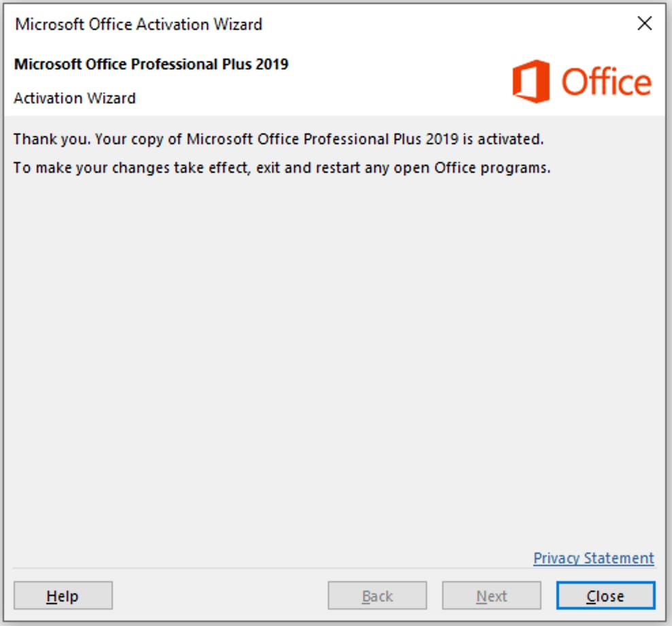Image resolution: width=672 pixels, height=626 pixels.
Task: Click the Activation Wizard subtitle text
Action: [x=75, y=98]
